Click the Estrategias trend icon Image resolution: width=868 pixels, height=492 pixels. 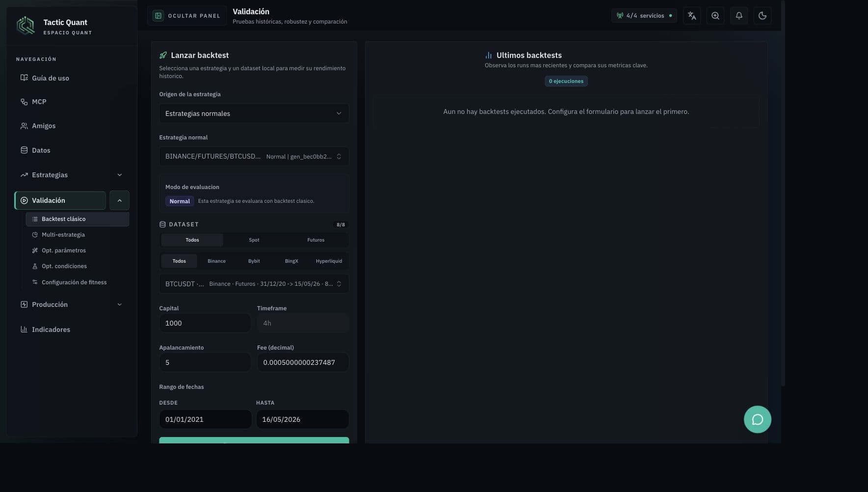(x=24, y=175)
